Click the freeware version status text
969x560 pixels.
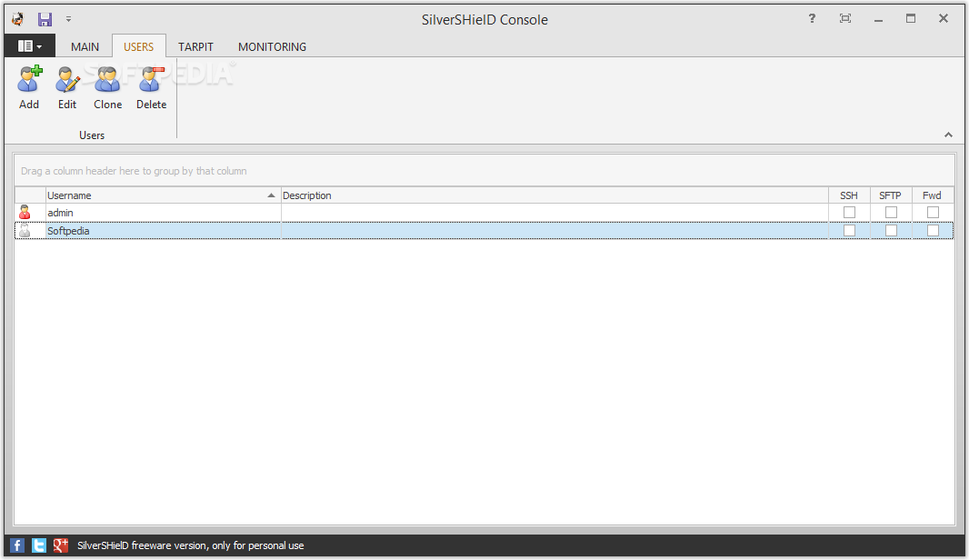pos(190,545)
